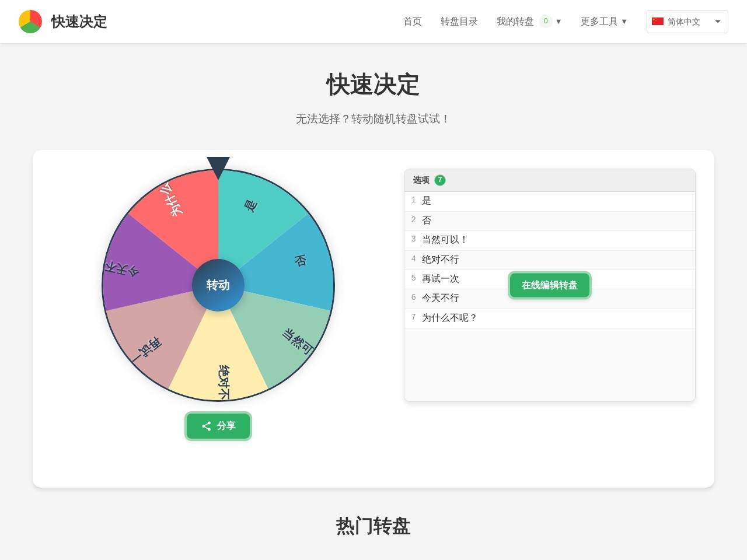Select option row 3 当然可以！
Image resolution: width=747 pixels, height=560 pixels.
coord(550,240)
